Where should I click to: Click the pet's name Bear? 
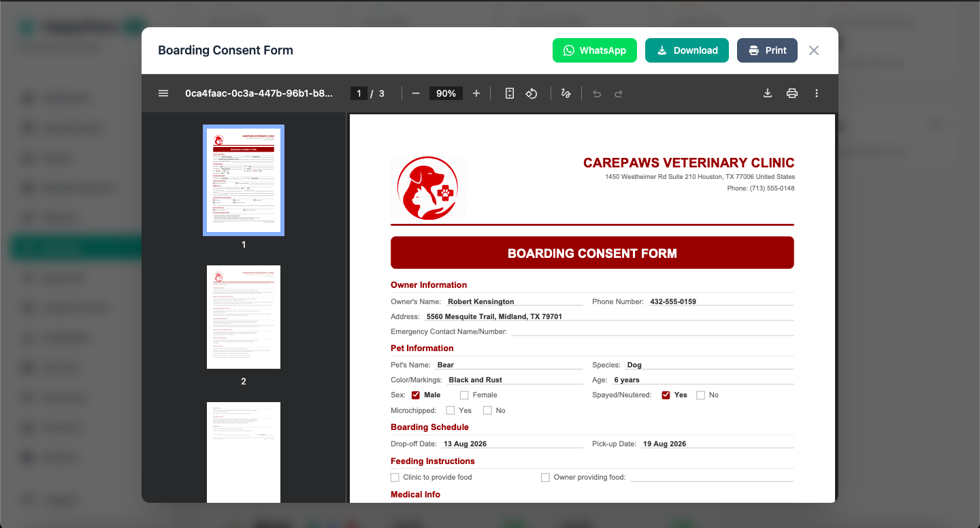[445, 365]
